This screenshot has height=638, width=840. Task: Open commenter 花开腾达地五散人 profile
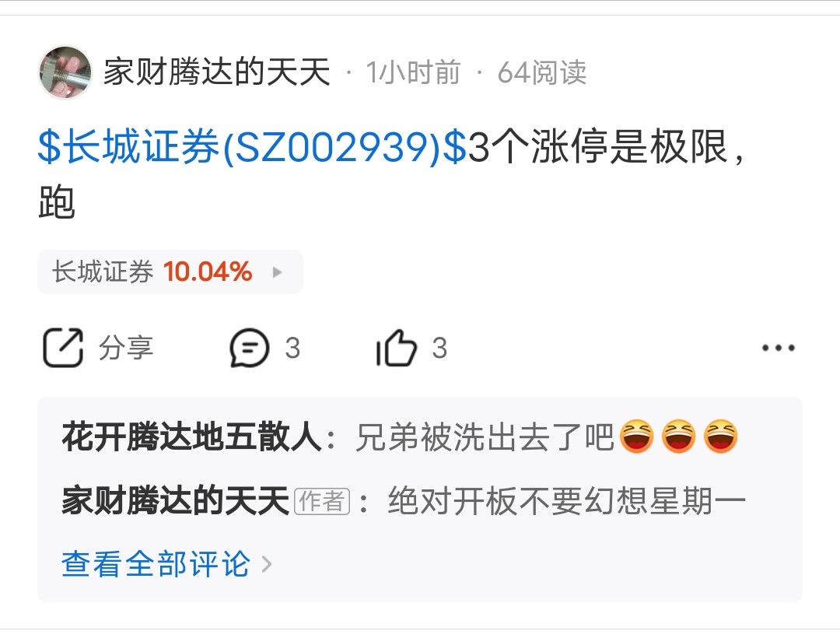tap(192, 437)
